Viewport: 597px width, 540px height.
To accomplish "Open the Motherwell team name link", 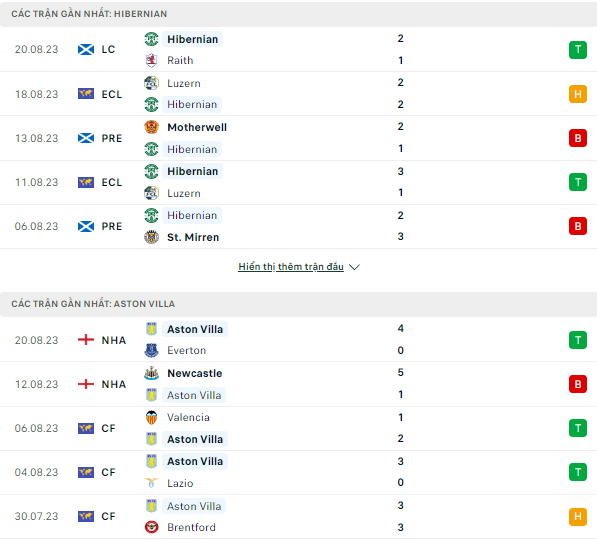I will pyautogui.click(x=197, y=127).
